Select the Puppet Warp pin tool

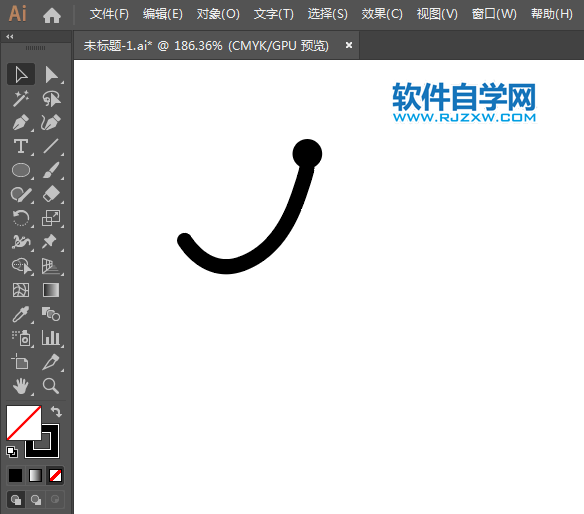51,242
